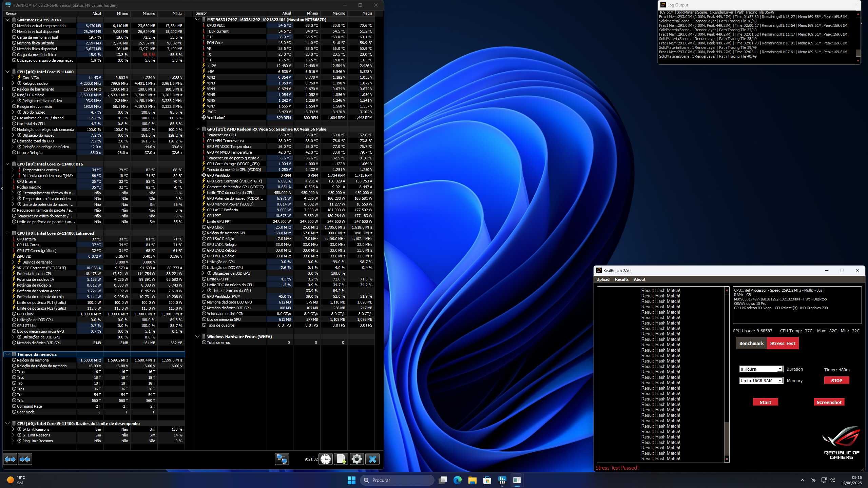The image size is (868, 488).
Task: Collapse the Intel Core i5-11400: DTS group
Action: [7, 164]
